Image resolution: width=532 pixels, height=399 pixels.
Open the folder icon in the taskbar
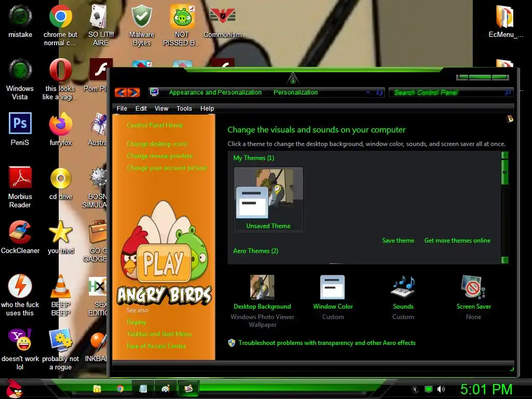tap(97, 389)
